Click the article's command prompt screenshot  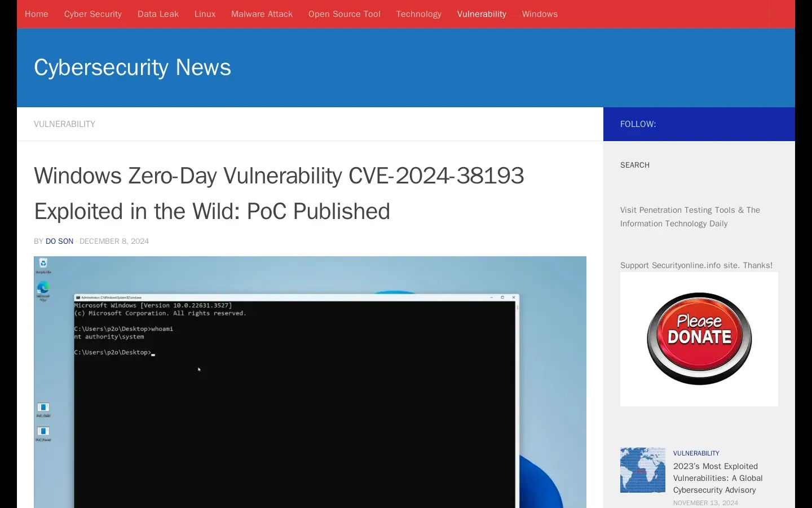(310, 382)
